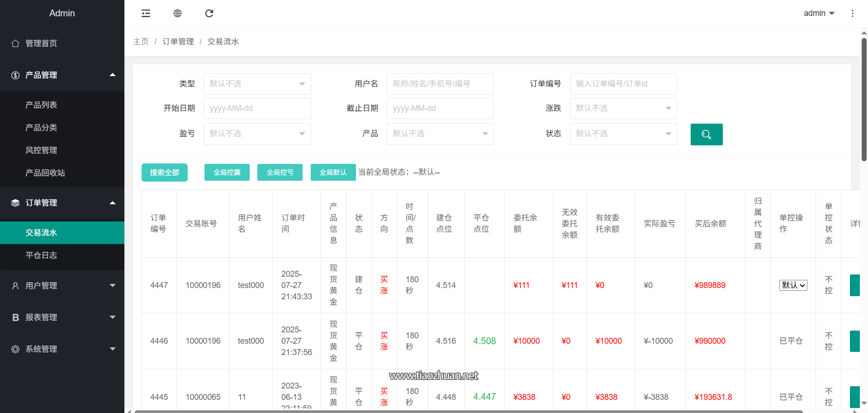This screenshot has width=868, height=413.
Task: Collapse the sidebar with the menu-fold icon
Action: pos(146,14)
